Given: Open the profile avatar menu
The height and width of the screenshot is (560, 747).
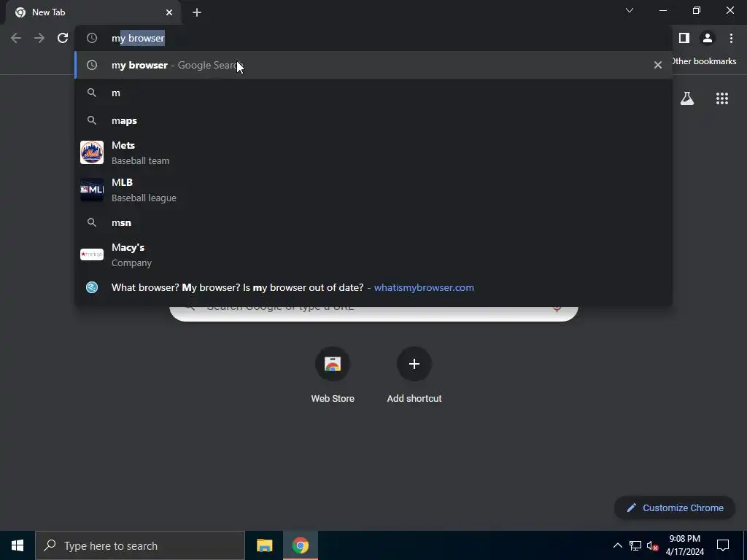Looking at the screenshot, I should pyautogui.click(x=708, y=38).
